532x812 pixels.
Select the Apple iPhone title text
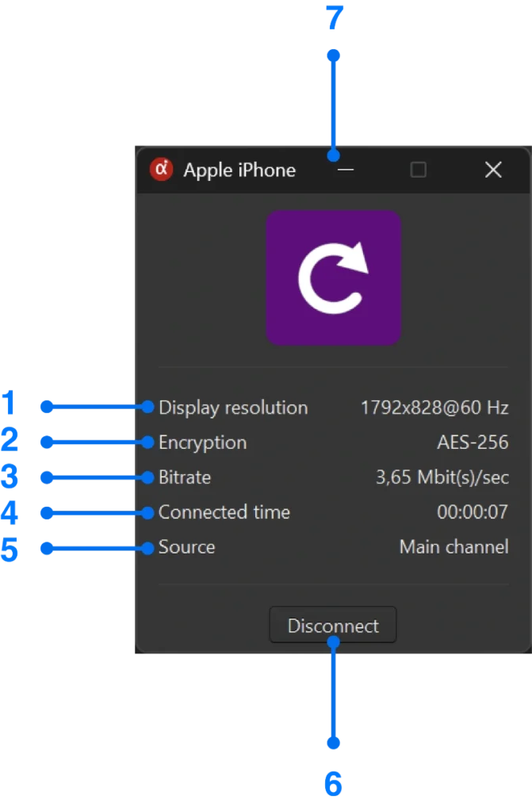pyautogui.click(x=240, y=170)
